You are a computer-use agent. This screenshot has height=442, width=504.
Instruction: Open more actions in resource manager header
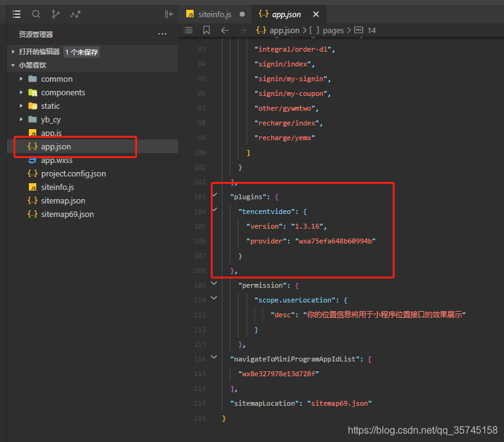(162, 34)
